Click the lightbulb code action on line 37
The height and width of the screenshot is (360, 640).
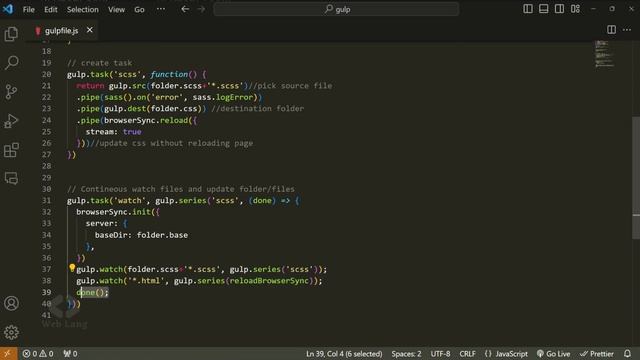(72, 268)
